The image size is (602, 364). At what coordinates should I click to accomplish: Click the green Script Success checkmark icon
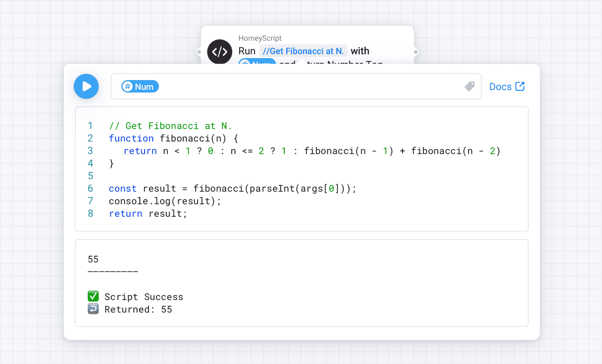tap(93, 296)
